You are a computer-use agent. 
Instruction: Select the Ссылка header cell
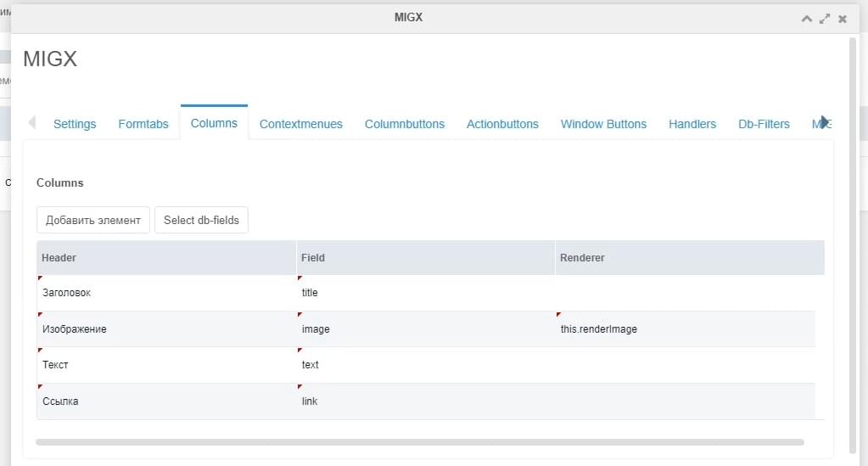pyautogui.click(x=166, y=401)
